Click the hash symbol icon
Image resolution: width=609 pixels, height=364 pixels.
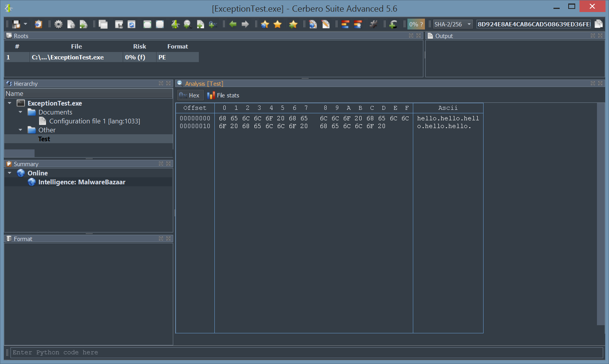[x=373, y=24]
